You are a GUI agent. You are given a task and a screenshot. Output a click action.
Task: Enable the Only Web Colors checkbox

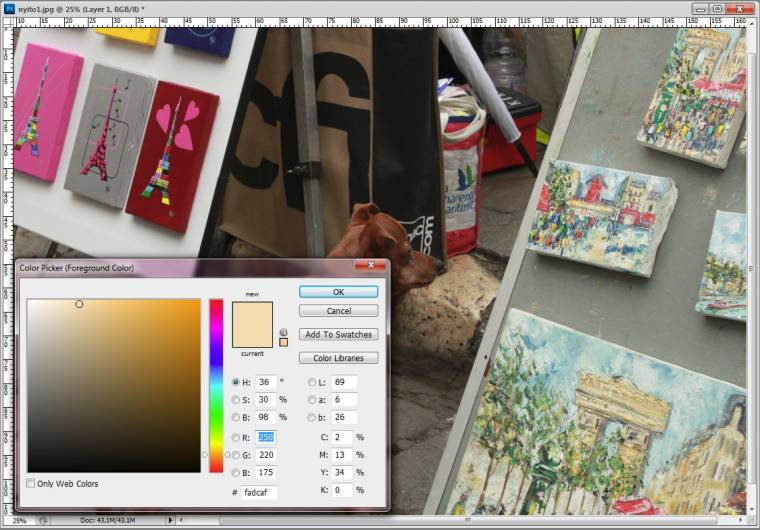click(31, 483)
